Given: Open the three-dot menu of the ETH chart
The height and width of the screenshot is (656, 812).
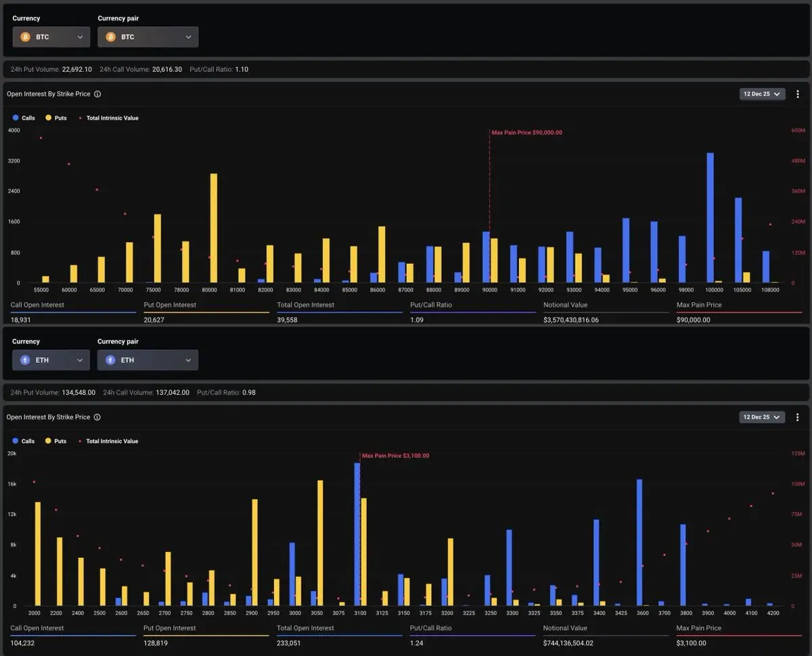Looking at the screenshot, I should pyautogui.click(x=798, y=417).
